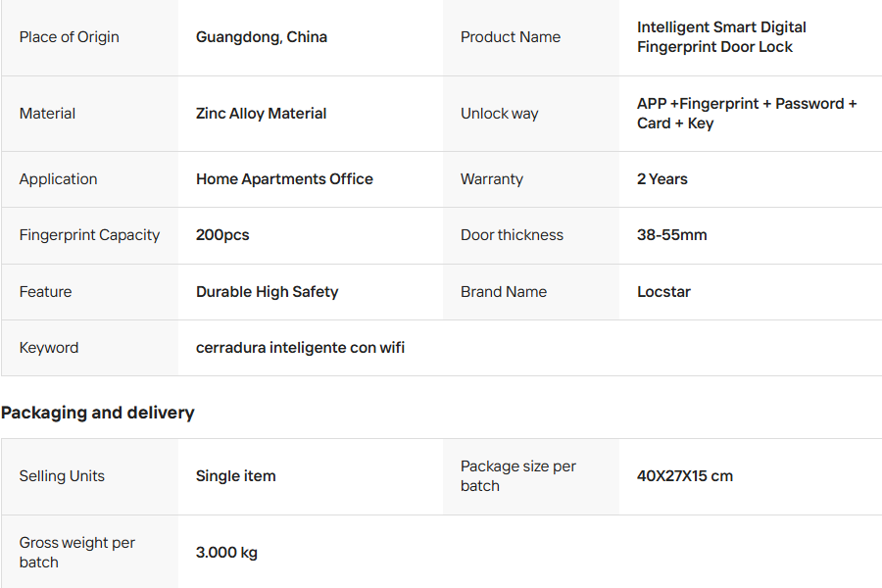882x588 pixels.
Task: Click the 'Application' row label
Action: click(x=58, y=179)
